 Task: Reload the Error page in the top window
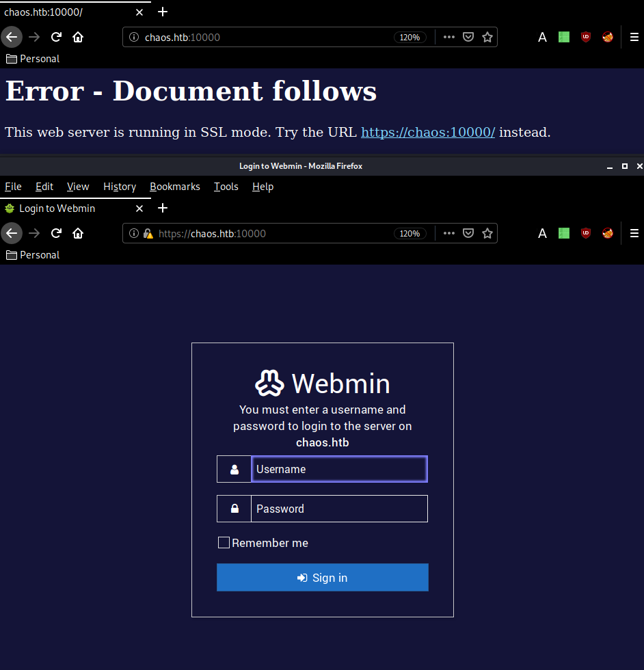(x=57, y=37)
